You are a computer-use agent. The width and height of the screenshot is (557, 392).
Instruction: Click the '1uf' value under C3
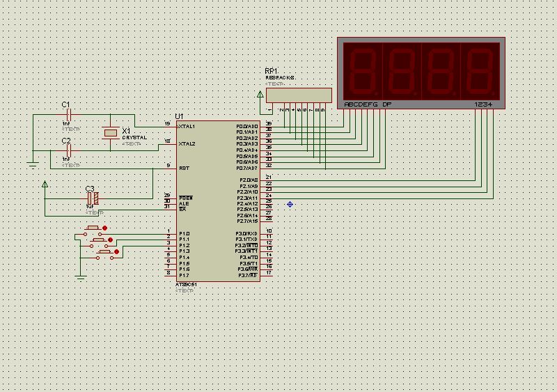point(90,207)
